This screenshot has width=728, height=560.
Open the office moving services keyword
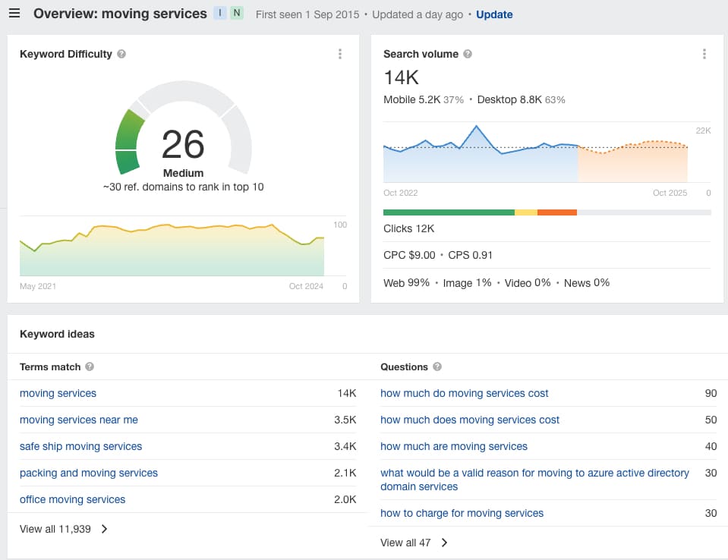point(72,499)
